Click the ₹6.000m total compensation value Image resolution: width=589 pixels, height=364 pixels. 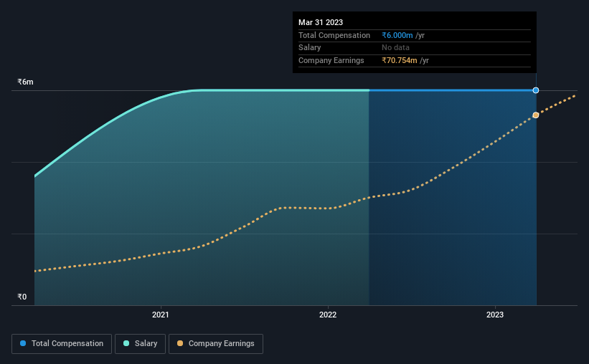click(397, 35)
